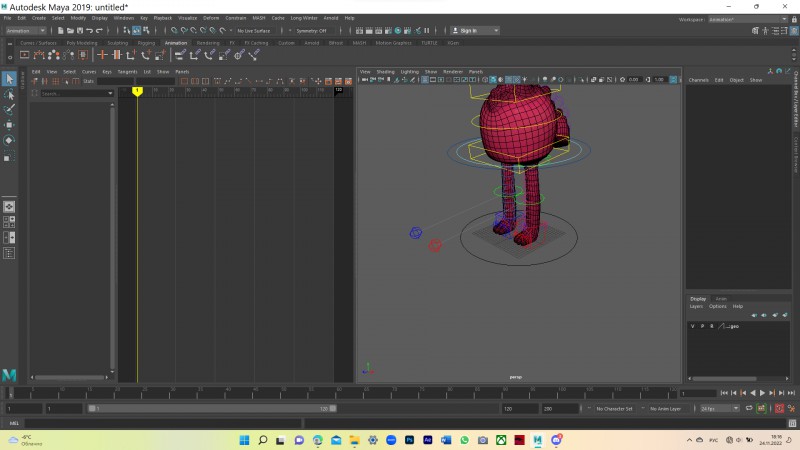Open Photoshop from the Windows taskbar
Image resolution: width=800 pixels, height=450 pixels.
coord(409,440)
